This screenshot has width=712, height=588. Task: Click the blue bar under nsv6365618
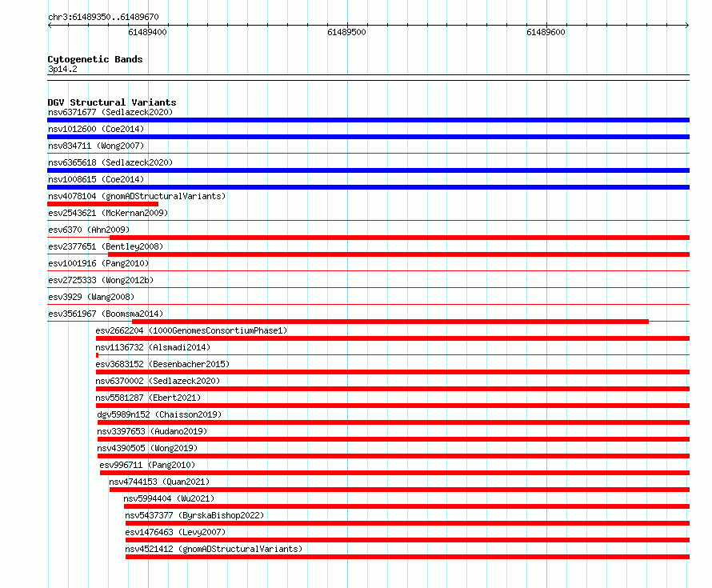pos(368,170)
